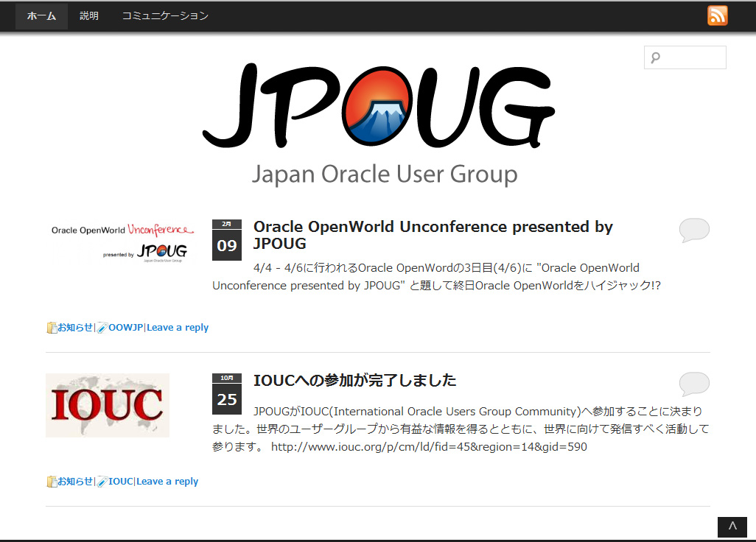The width and height of the screenshot is (756, 542).
Task: Click the IOUC tag link
Action: pos(121,482)
